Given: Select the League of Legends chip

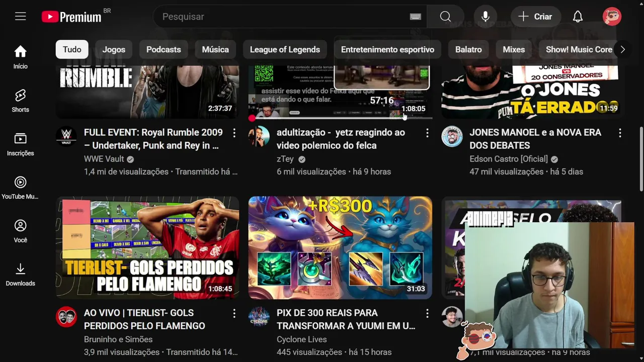Looking at the screenshot, I should (x=285, y=49).
